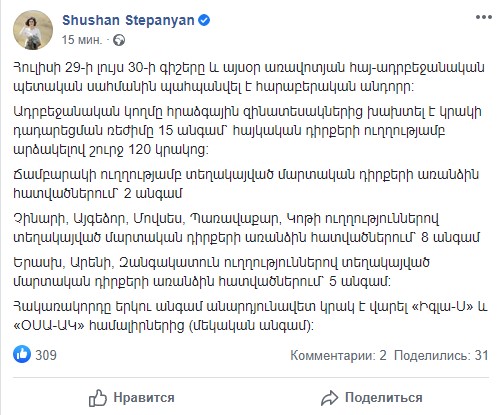
Task: Click the Shushan Stepanyan name link
Action: [x=128, y=20]
